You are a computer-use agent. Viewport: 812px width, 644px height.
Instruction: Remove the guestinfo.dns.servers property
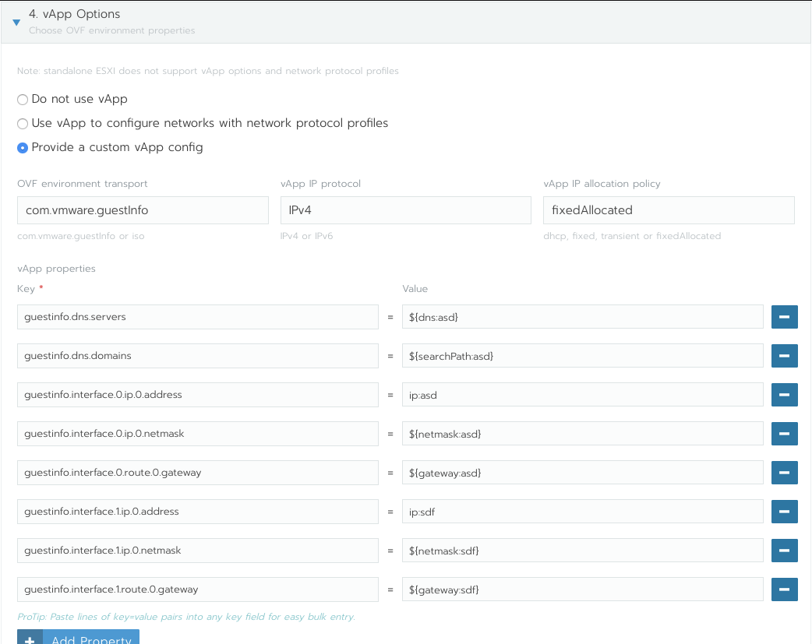click(x=784, y=317)
